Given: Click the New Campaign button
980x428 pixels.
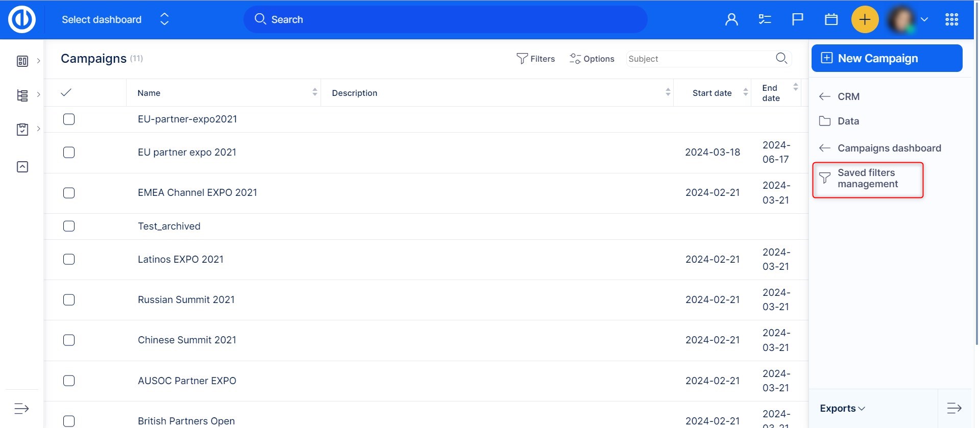Looking at the screenshot, I should (x=887, y=58).
